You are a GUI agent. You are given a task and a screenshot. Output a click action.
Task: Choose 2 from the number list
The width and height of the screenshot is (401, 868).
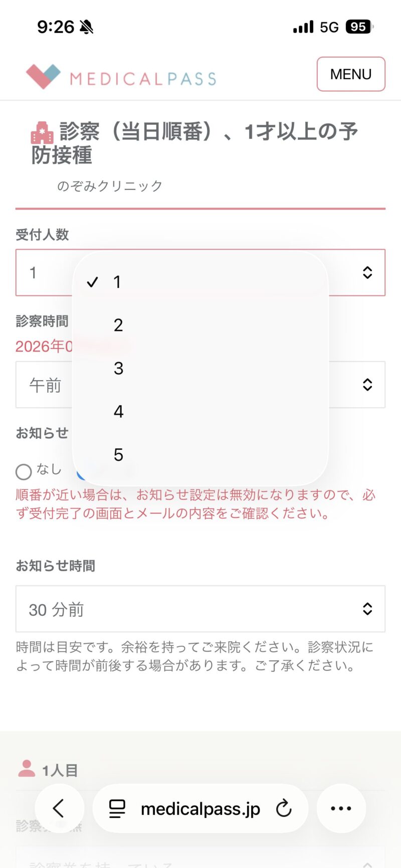pos(118,325)
